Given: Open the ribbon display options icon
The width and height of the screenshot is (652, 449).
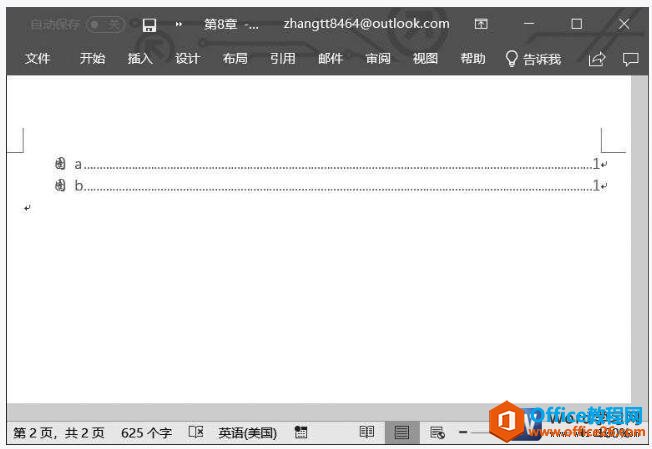Looking at the screenshot, I should point(481,24).
